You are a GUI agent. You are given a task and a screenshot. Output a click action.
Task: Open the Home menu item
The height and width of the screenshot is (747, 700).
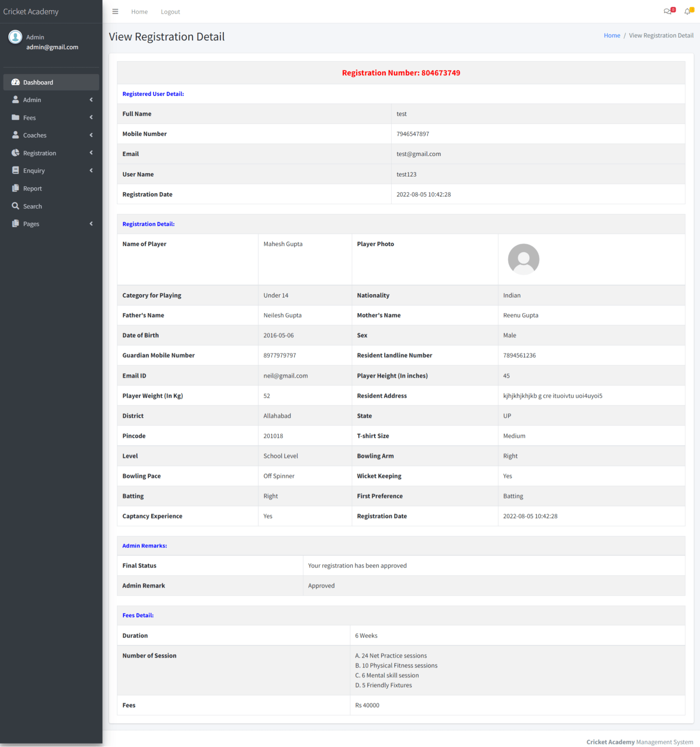pyautogui.click(x=139, y=11)
